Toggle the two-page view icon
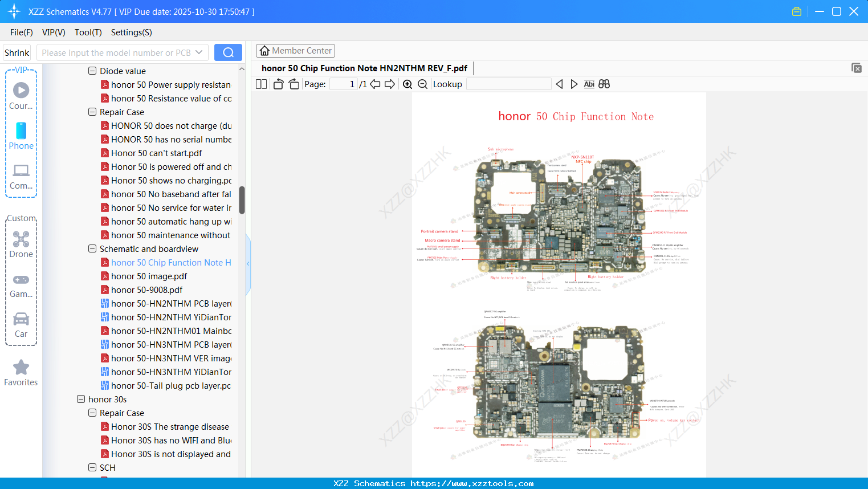868x489 pixels. [x=262, y=84]
